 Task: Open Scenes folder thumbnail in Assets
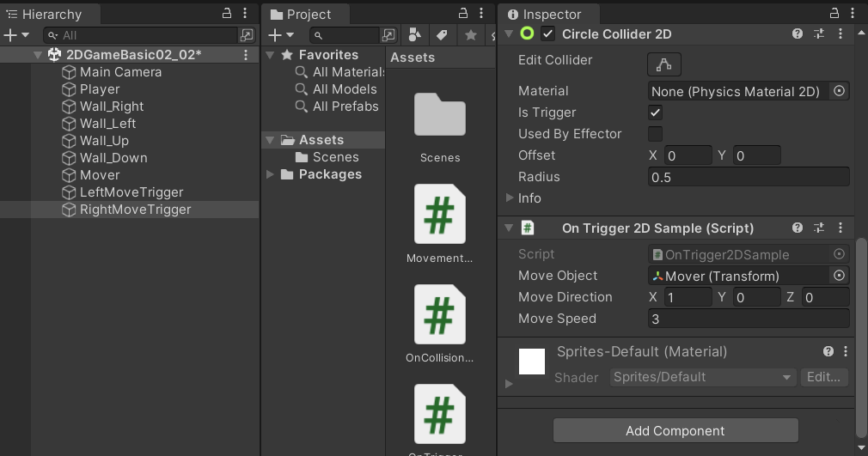(x=439, y=115)
